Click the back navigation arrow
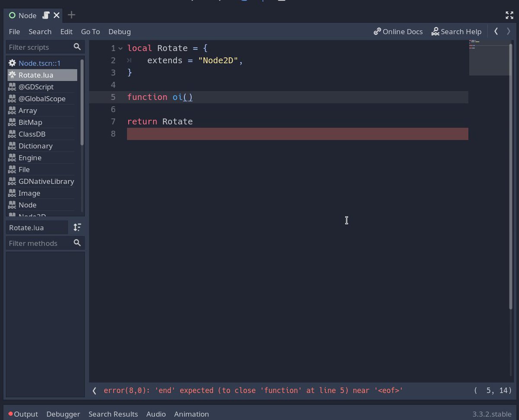This screenshot has height=420, width=519. 496,31
